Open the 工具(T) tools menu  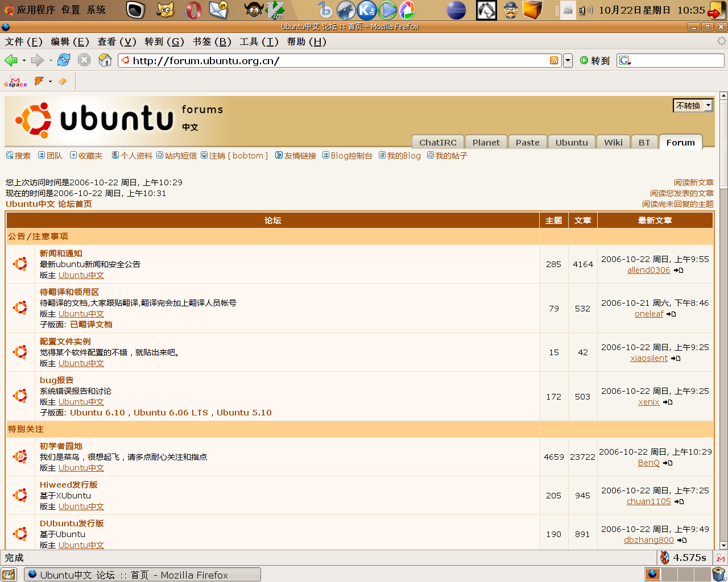(x=259, y=41)
